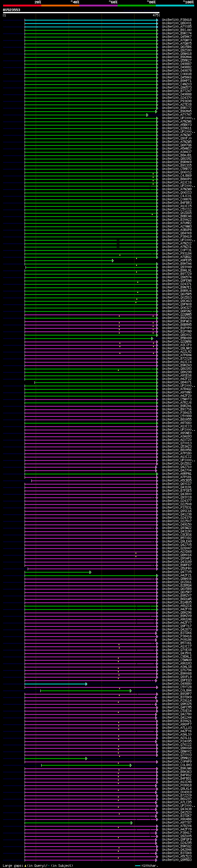Select the hit label UniRef100_B9GMA4
The width and height of the screenshot is (197, 868).
click(177, 57)
